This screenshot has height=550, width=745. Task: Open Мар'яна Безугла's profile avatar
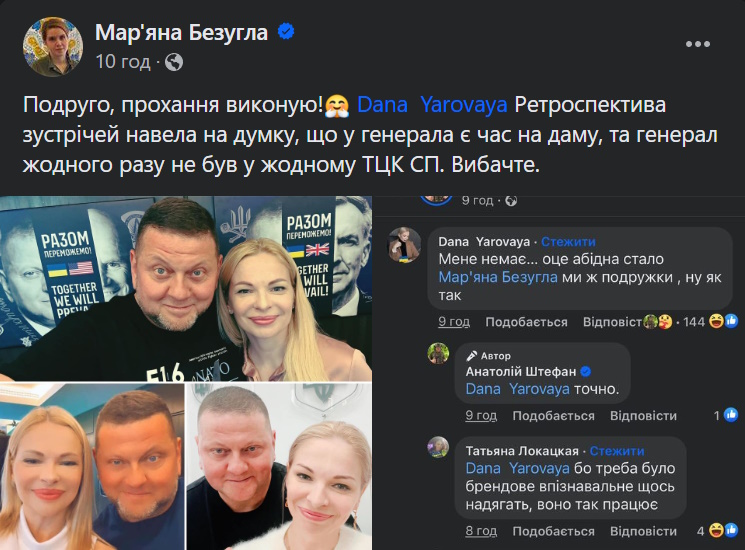[53, 47]
